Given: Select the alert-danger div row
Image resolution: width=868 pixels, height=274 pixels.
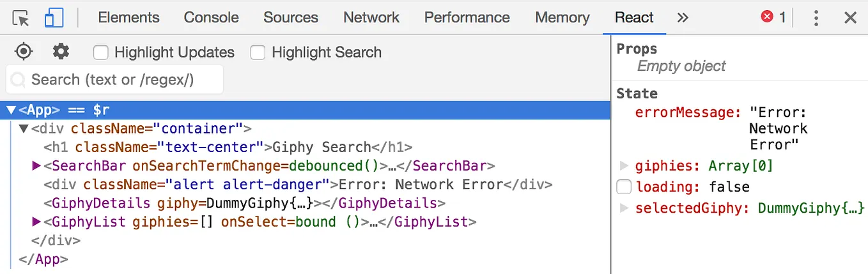Looking at the screenshot, I should [298, 185].
